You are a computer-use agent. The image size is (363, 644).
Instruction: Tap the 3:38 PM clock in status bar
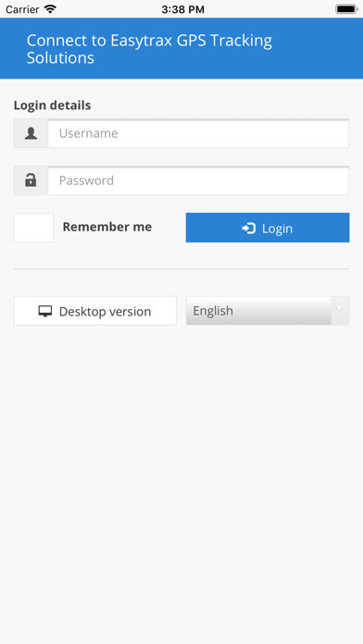point(182,9)
